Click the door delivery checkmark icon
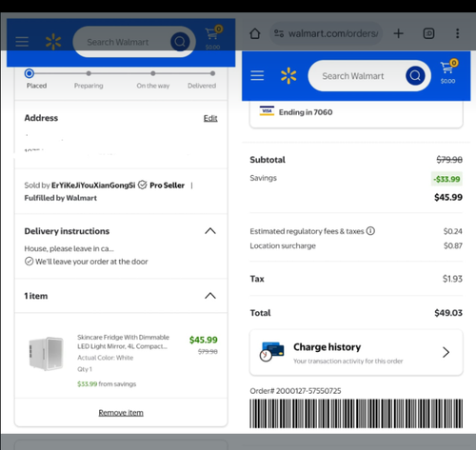The width and height of the screenshot is (476, 450). pyautogui.click(x=29, y=262)
